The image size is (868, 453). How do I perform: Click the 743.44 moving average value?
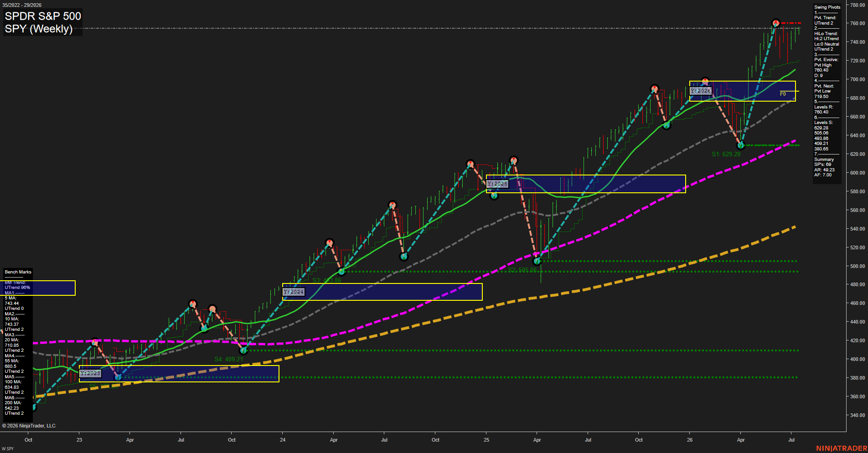pos(12,304)
